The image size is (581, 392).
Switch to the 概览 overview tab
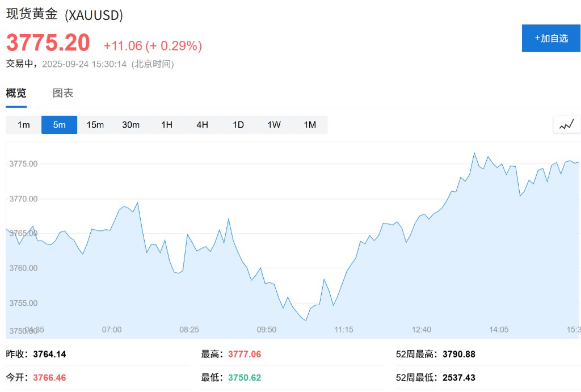click(x=16, y=93)
